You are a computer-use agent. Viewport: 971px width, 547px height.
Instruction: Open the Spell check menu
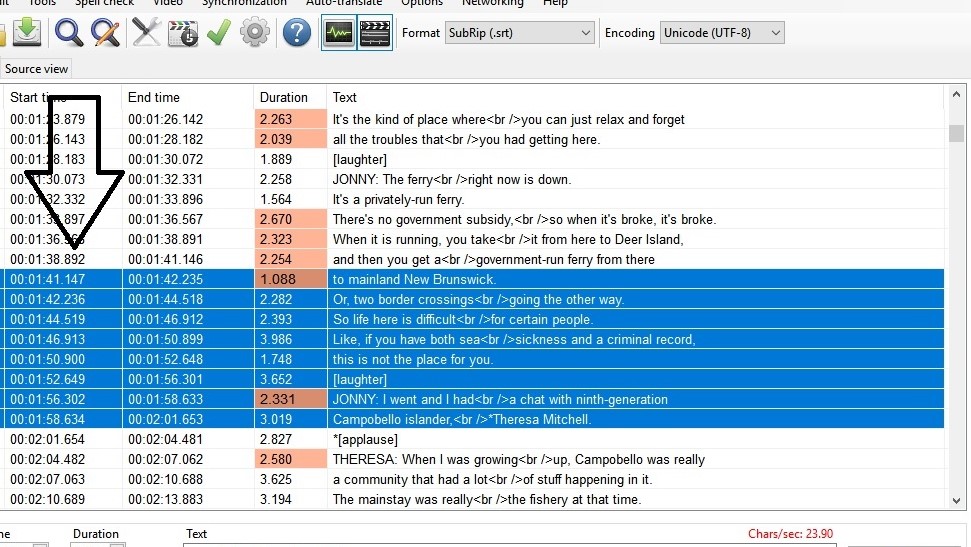pyautogui.click(x=104, y=3)
